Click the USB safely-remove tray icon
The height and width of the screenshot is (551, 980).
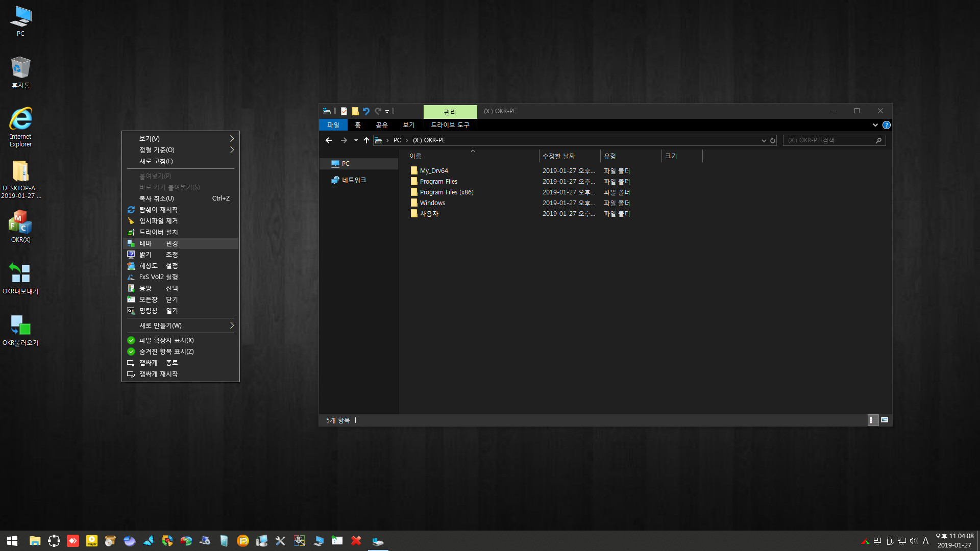click(x=890, y=541)
